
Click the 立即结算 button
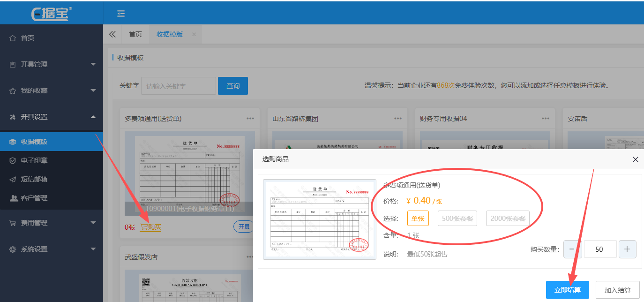pos(567,290)
